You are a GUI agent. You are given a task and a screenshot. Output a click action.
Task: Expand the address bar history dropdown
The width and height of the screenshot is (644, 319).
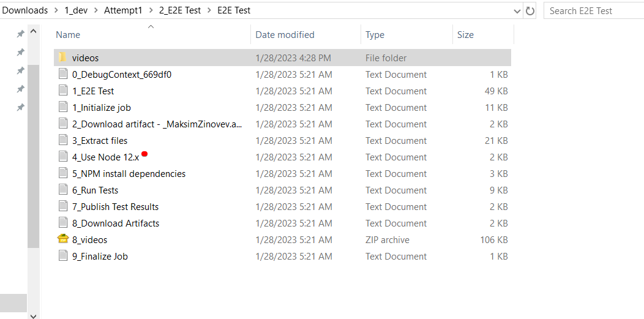pos(518,10)
